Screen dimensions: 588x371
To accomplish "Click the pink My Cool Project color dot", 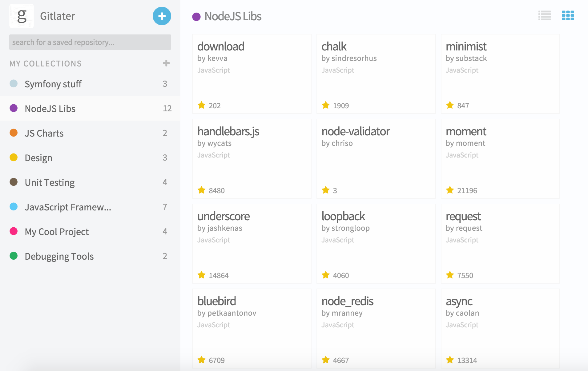I will (14, 231).
